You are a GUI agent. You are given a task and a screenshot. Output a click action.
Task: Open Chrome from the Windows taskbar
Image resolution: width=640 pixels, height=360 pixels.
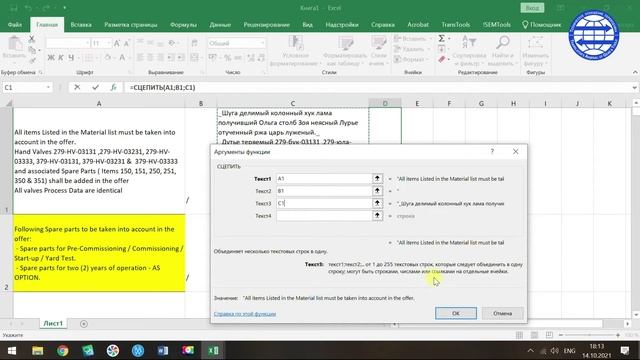pos(62,350)
